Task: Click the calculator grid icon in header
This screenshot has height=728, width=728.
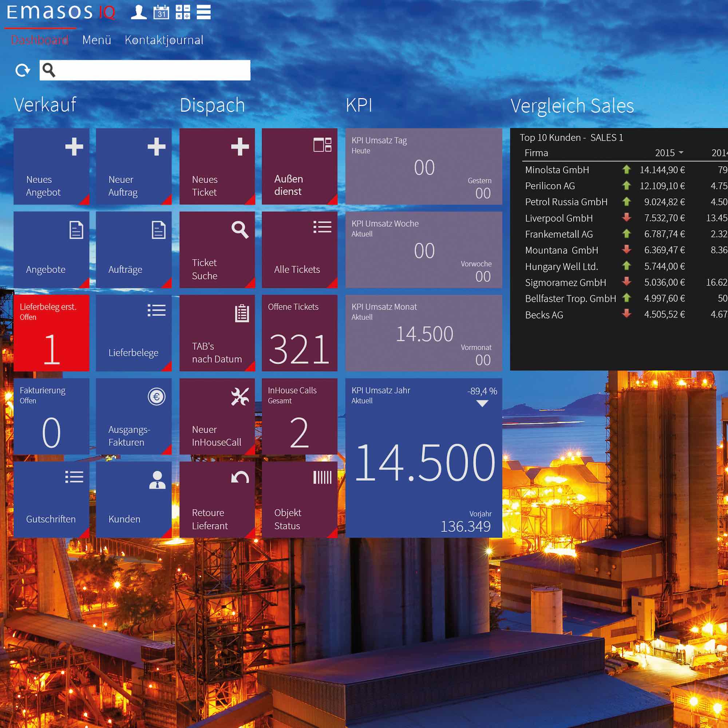Action: tap(183, 12)
